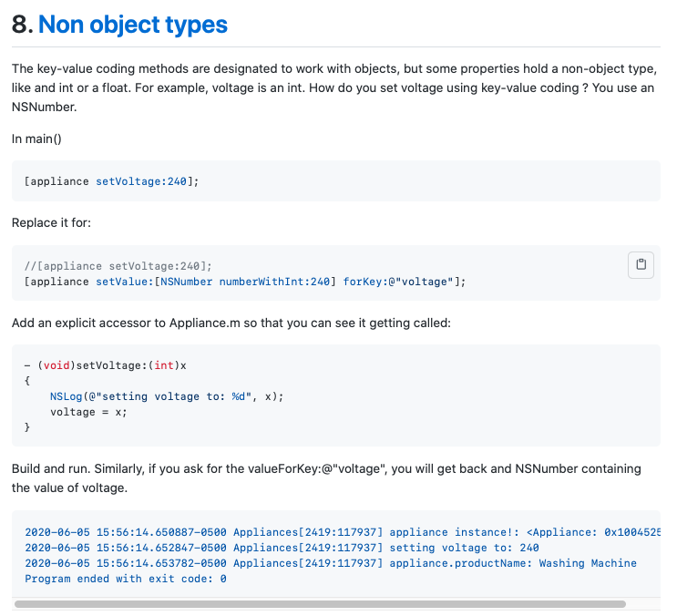Click the "Replace it for:" paragraph text

click(x=51, y=223)
